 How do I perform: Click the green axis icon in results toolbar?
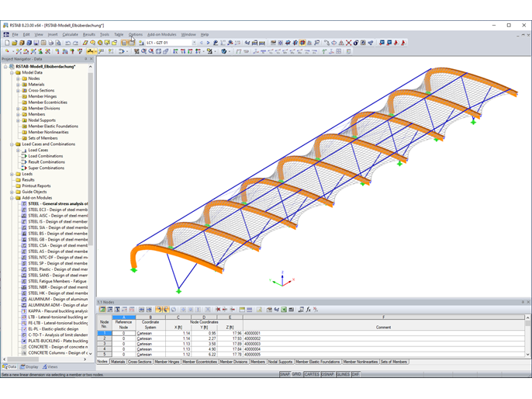(324, 51)
